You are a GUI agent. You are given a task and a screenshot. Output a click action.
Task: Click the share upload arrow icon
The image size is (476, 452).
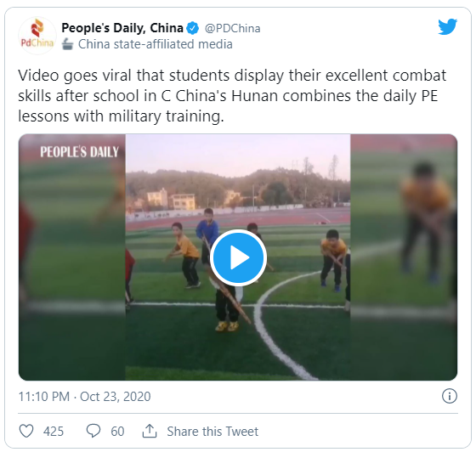click(150, 431)
